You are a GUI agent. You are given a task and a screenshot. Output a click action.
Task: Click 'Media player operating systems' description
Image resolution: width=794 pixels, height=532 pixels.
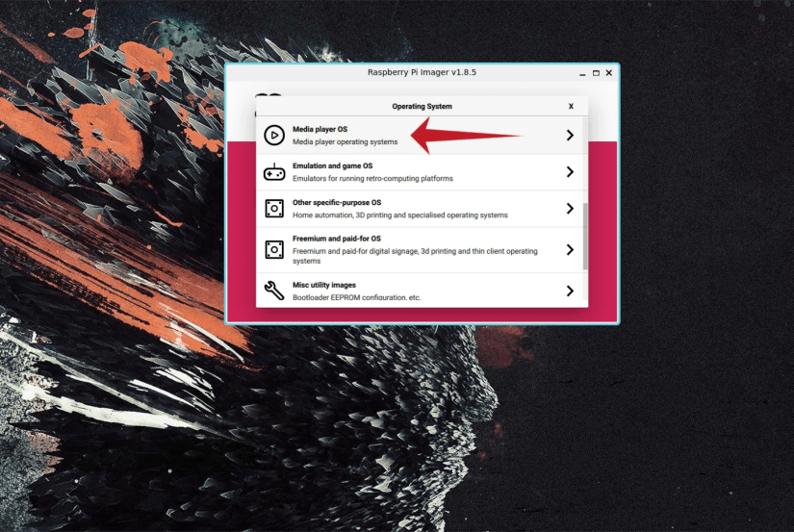coord(345,141)
